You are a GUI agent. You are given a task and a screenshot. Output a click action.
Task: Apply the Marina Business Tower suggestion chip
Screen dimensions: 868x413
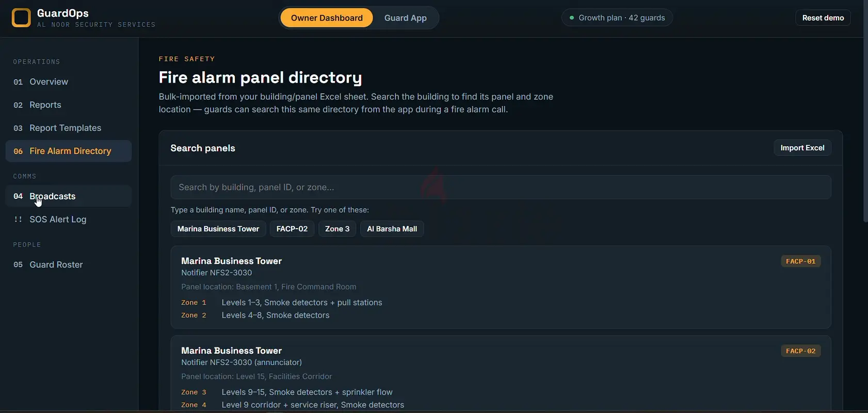pyautogui.click(x=218, y=229)
